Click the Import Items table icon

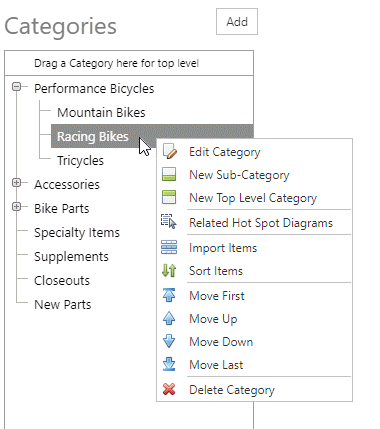coord(169,247)
